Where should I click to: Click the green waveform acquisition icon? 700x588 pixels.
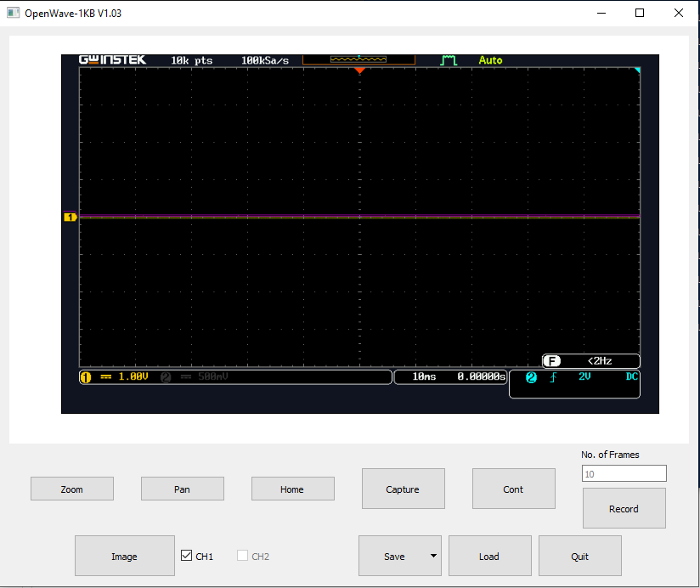(449, 60)
